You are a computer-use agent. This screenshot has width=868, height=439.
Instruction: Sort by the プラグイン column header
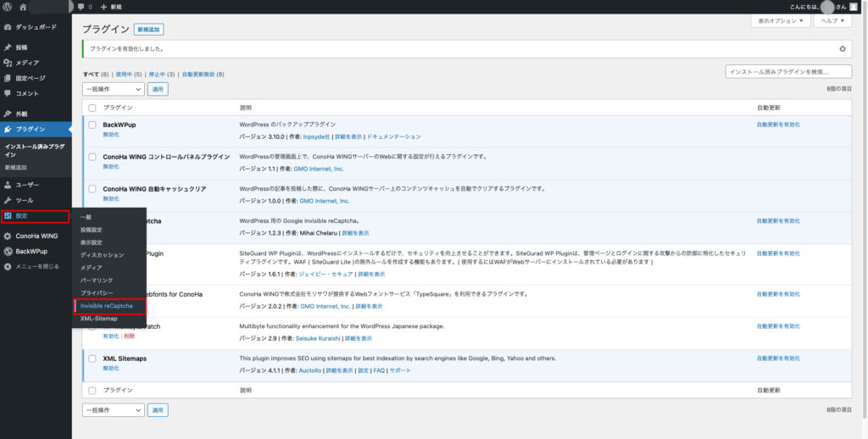pos(118,108)
